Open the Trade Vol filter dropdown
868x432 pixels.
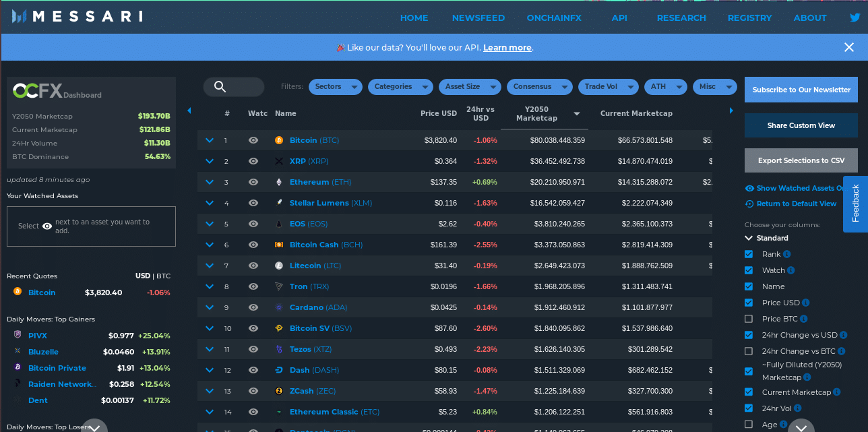[x=609, y=87]
